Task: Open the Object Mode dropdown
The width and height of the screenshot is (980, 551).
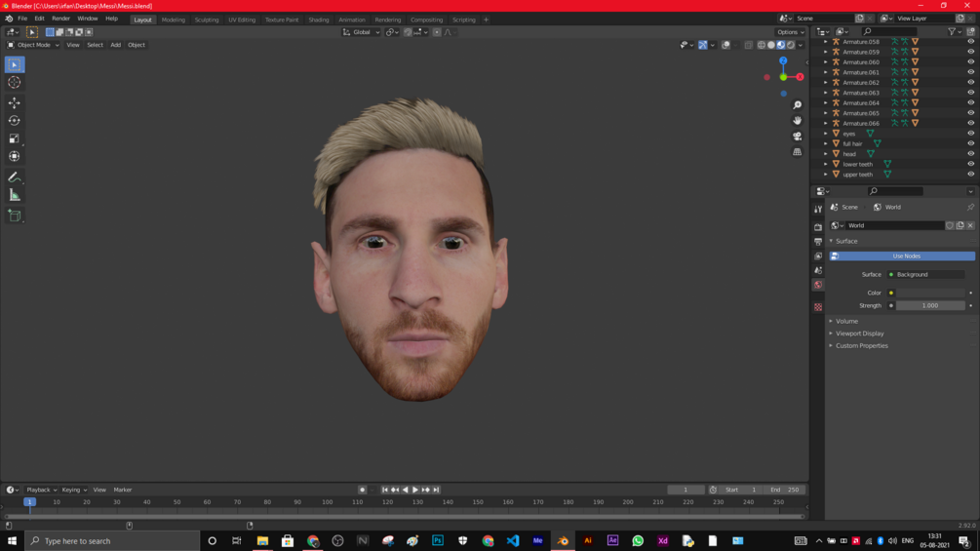Action: point(33,45)
